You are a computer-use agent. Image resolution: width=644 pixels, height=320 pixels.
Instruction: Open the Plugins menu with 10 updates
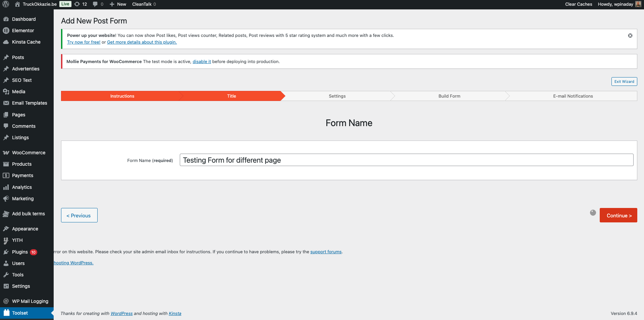[20, 252]
